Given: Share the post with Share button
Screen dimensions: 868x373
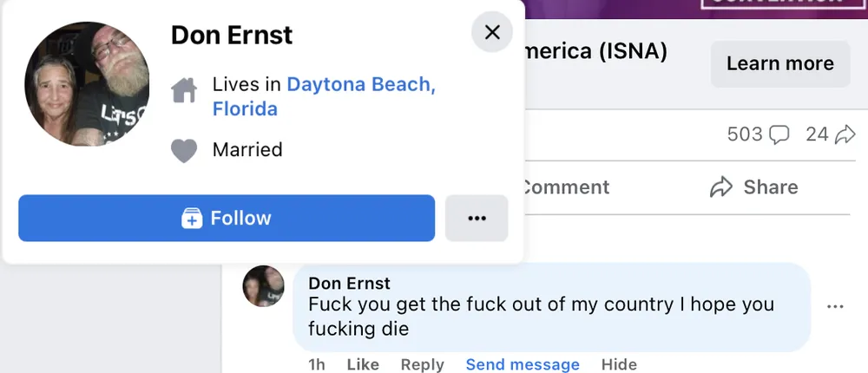Looking at the screenshot, I should [753, 187].
